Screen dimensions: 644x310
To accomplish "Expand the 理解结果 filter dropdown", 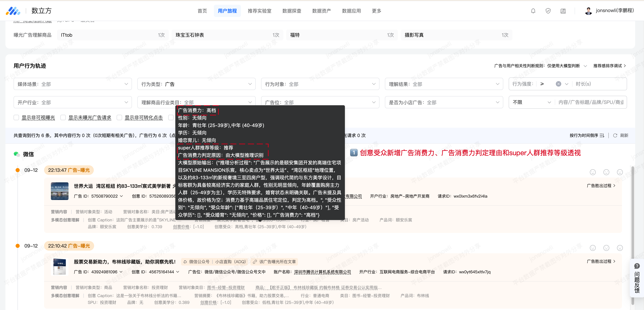I will point(444,84).
